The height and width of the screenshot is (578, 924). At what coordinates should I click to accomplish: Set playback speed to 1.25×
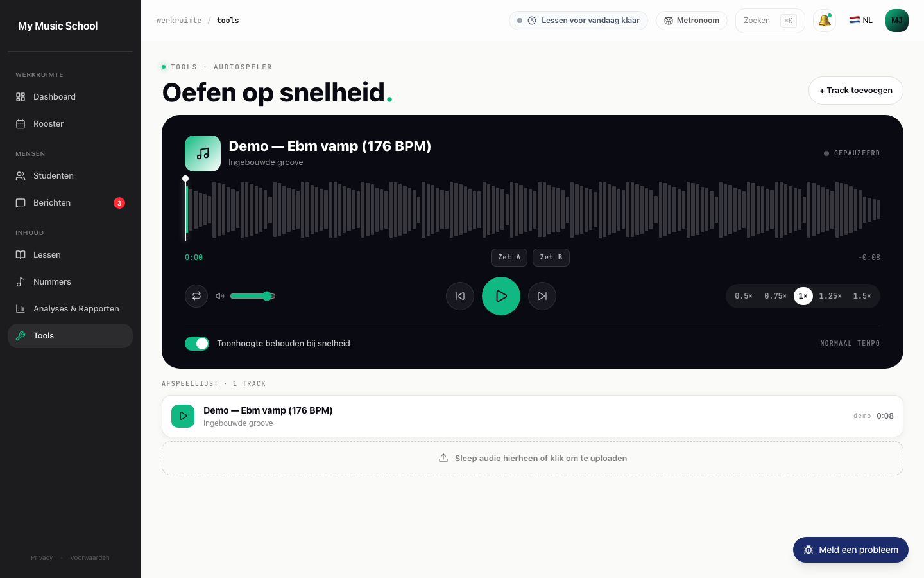(x=830, y=296)
